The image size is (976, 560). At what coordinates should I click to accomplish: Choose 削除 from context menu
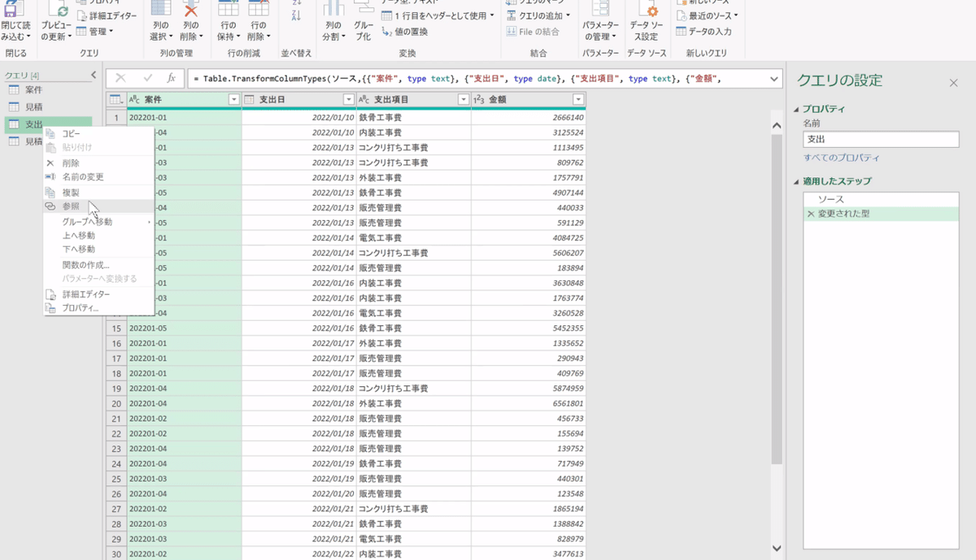point(98,163)
